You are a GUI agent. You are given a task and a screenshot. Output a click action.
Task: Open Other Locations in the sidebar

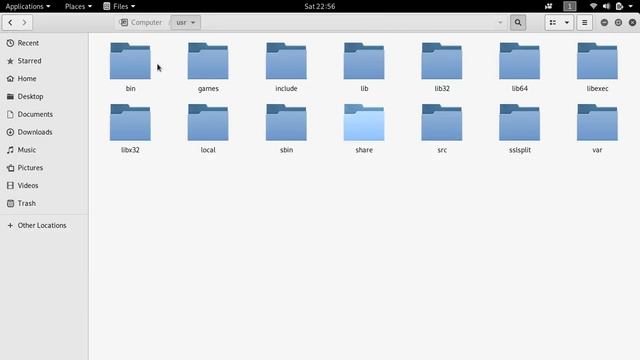(x=44, y=225)
